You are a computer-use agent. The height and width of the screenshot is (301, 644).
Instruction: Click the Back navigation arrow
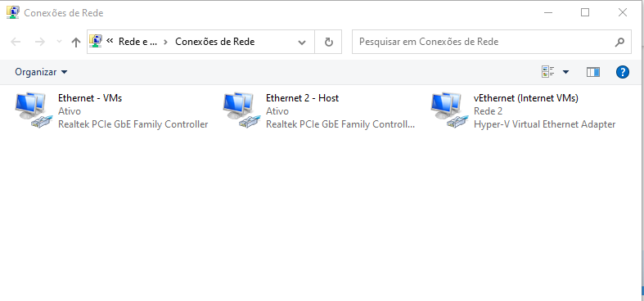[x=16, y=42]
